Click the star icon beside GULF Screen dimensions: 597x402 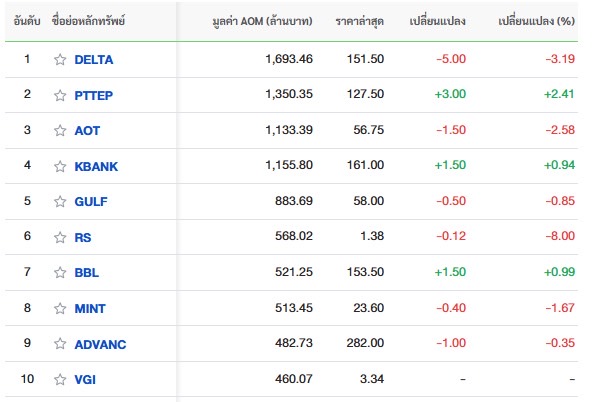[60, 201]
